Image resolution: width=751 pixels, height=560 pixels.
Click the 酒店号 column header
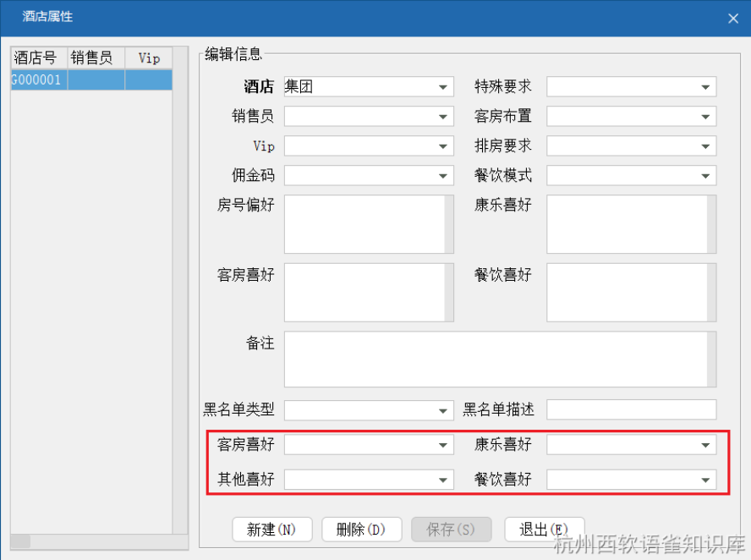[39, 58]
